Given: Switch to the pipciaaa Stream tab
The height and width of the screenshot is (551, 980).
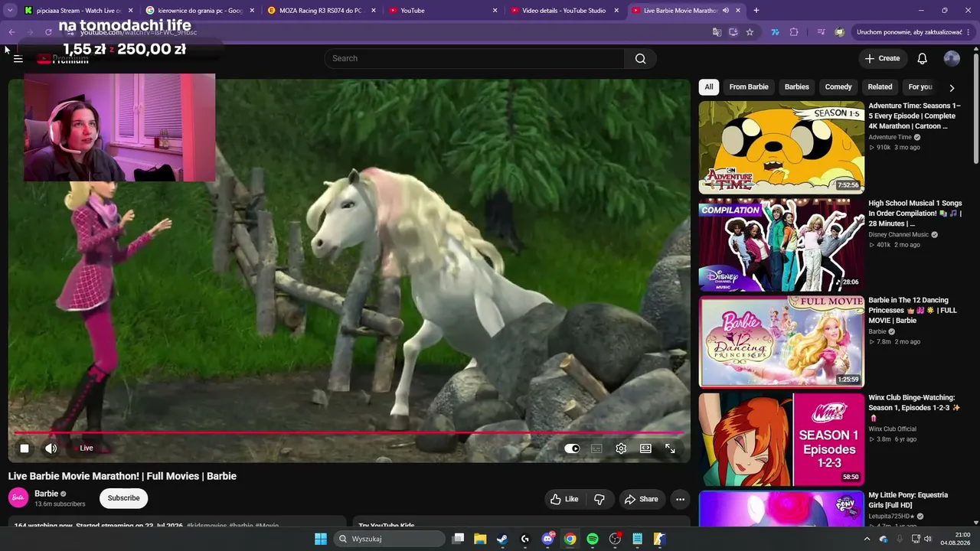Looking at the screenshot, I should tap(77, 11).
